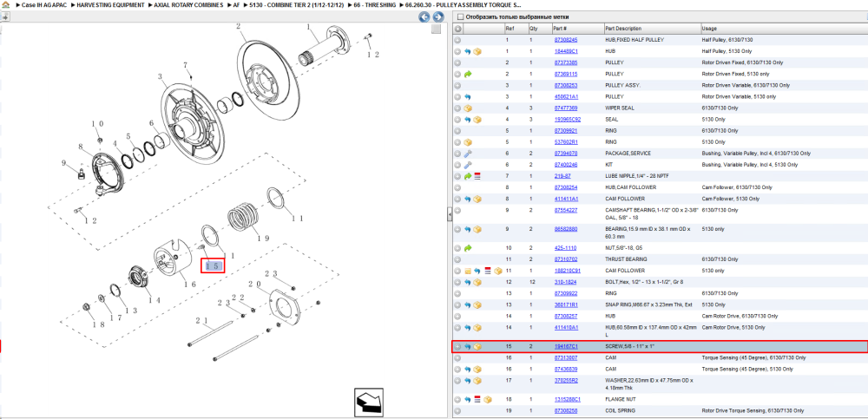The width and height of the screenshot is (868, 419).
Task: Open part number link 87310702
Action: point(566,259)
